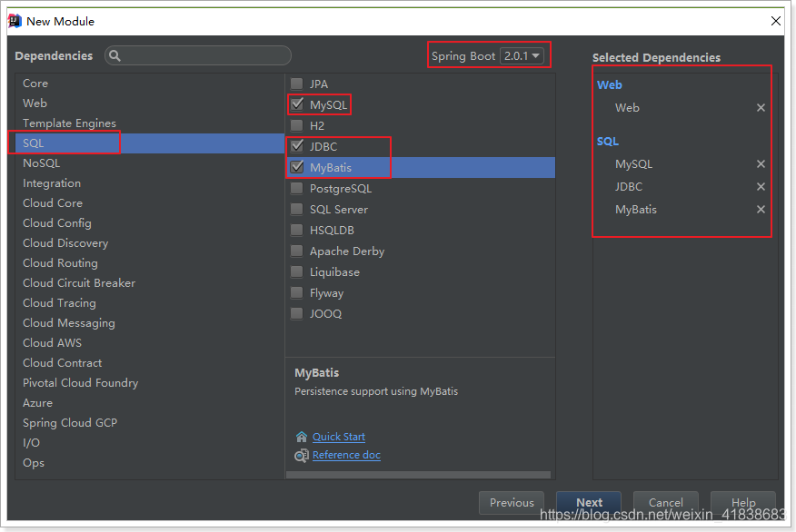Check the Liquibase option
This screenshot has width=796, height=532.
pos(296,271)
